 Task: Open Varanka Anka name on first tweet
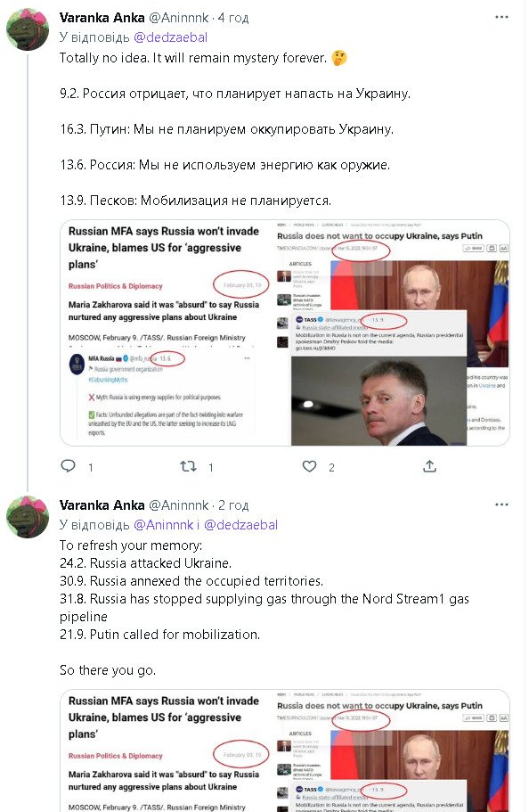[102, 18]
